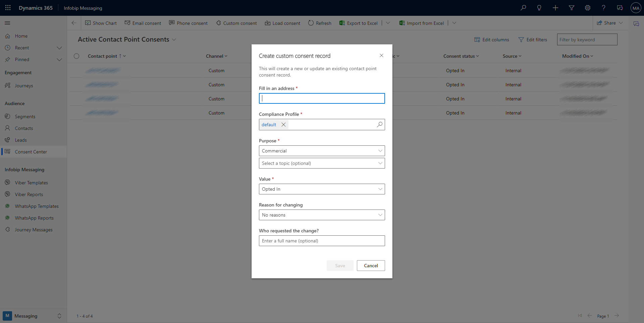
Task: Click the Phone consent command
Action: tap(188, 23)
